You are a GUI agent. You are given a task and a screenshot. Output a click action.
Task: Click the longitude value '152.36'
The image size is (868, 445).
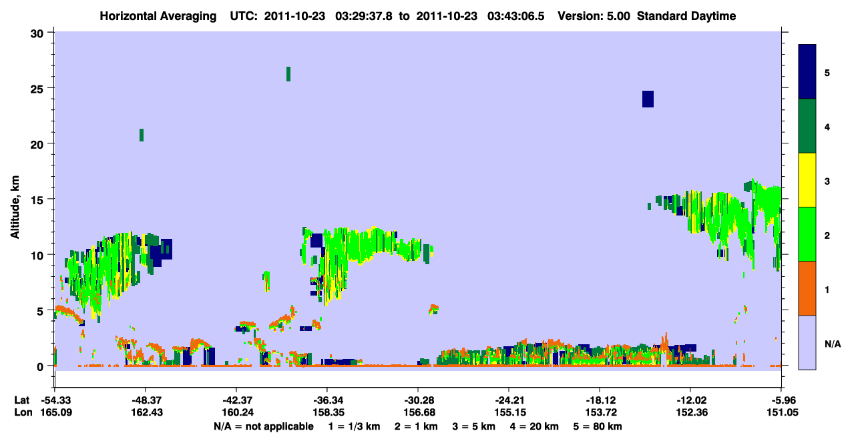[x=690, y=413]
